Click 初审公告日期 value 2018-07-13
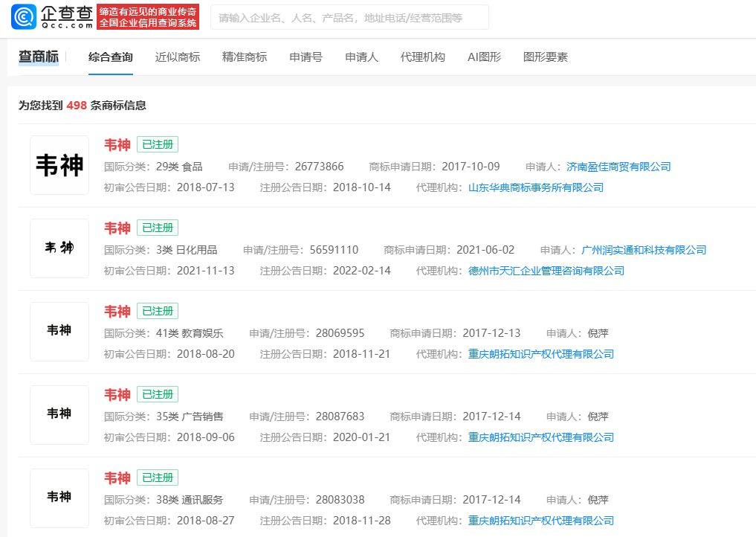756x537 pixels. click(206, 187)
